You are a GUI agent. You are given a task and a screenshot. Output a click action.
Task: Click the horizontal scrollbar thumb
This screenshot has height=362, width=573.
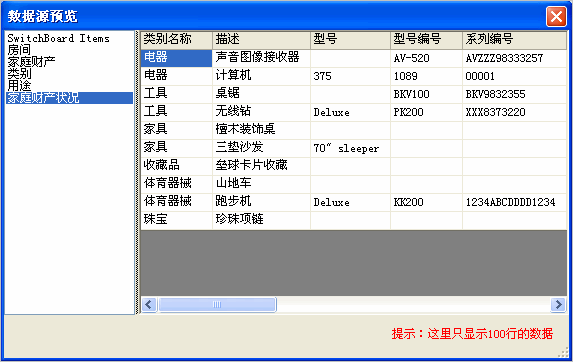click(217, 304)
